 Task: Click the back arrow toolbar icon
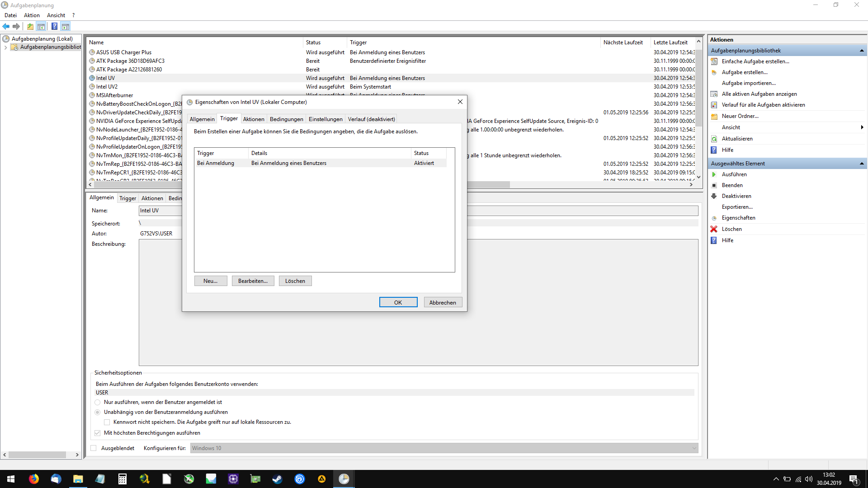click(6, 26)
